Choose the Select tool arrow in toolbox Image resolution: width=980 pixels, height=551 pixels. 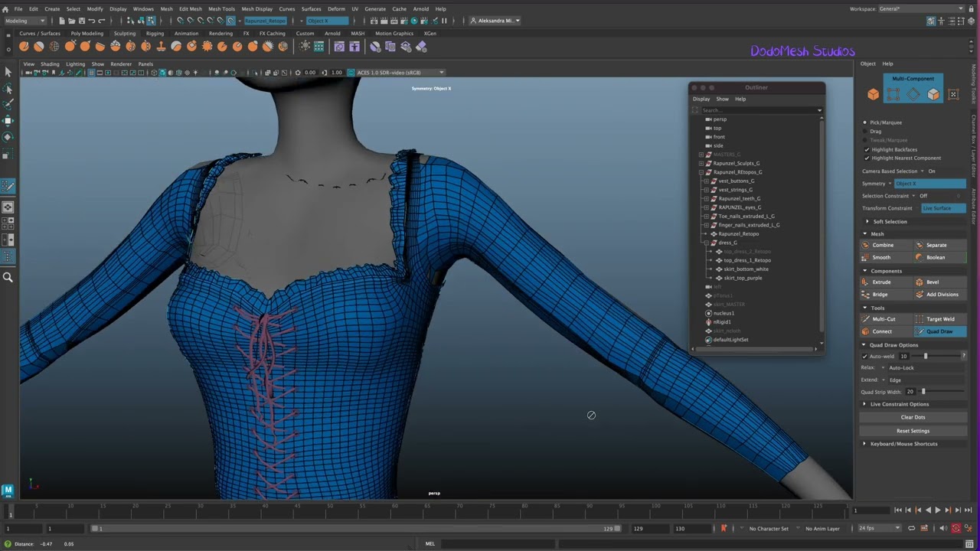pyautogui.click(x=8, y=72)
